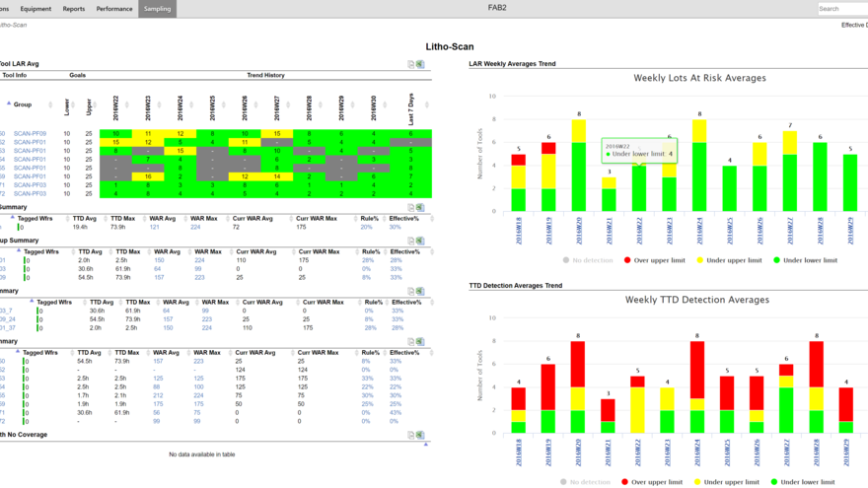Click the 'No data available in table' message
Screen dimensions: 868x488
click(x=202, y=454)
